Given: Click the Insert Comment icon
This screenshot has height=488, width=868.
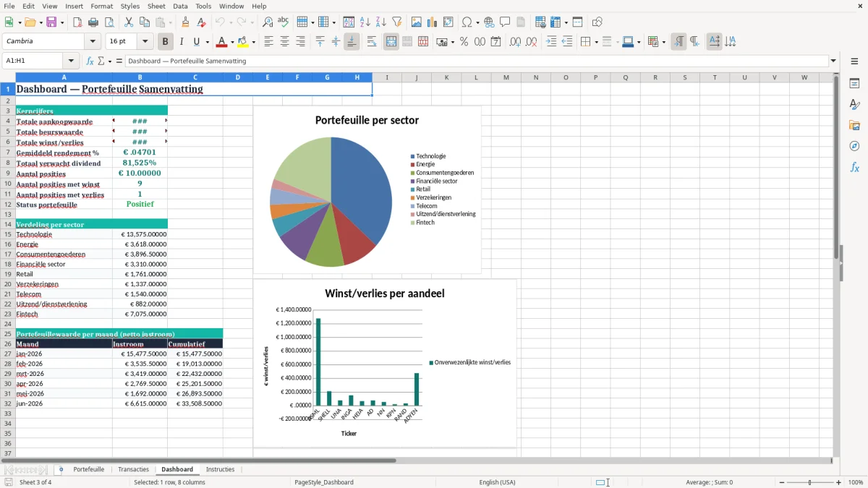Looking at the screenshot, I should click(x=505, y=22).
